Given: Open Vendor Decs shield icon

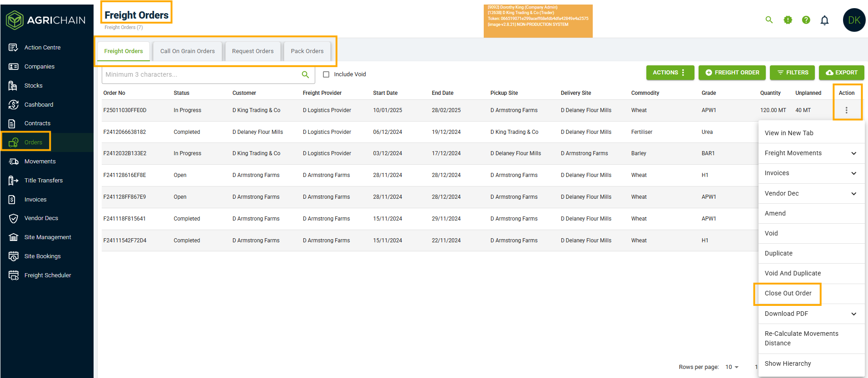Looking at the screenshot, I should coord(14,218).
